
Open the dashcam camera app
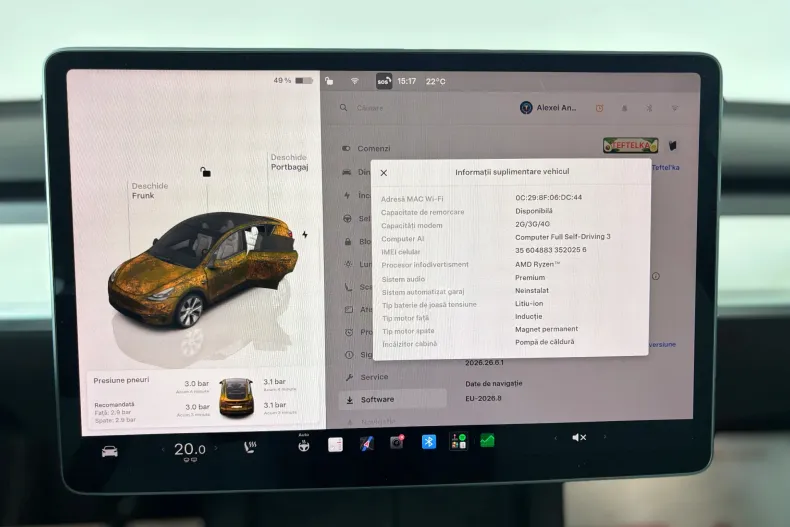(397, 442)
